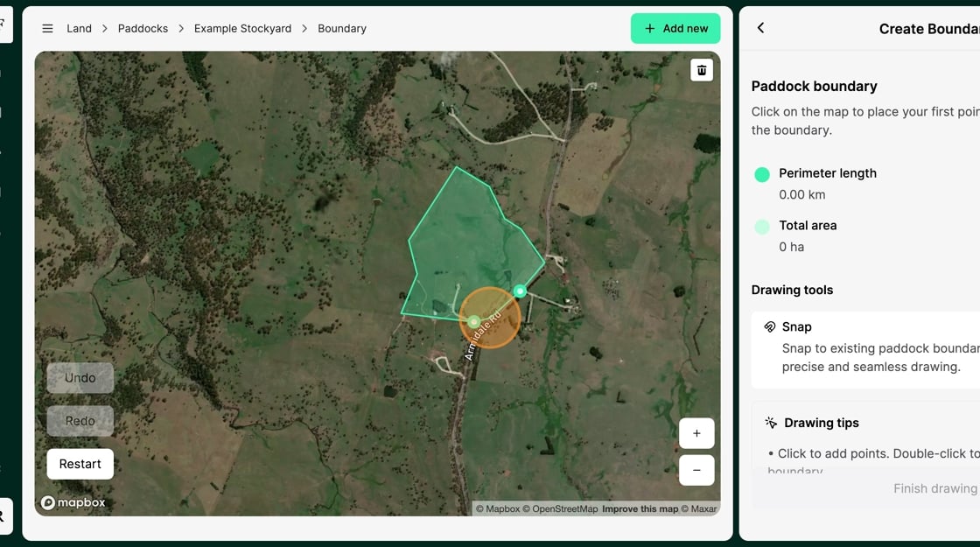Screen dimensions: 980x547
Task: Go to Example Stockyard breadcrumb
Action: pos(242,29)
